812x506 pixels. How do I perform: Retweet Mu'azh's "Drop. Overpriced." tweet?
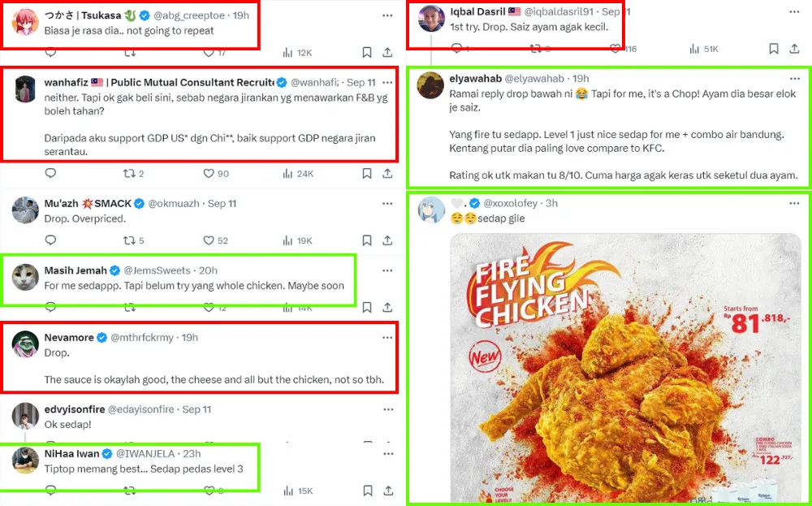click(x=128, y=240)
